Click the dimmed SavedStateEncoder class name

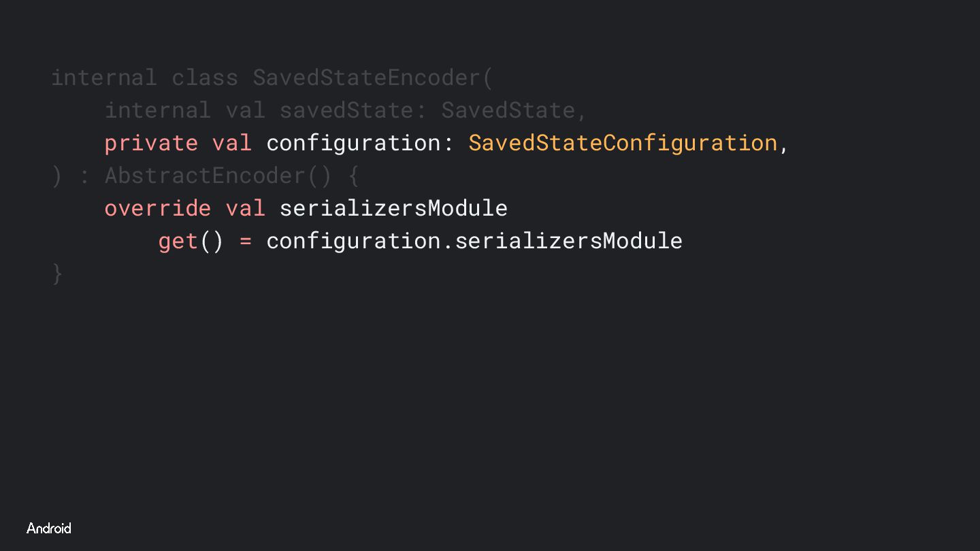click(367, 78)
